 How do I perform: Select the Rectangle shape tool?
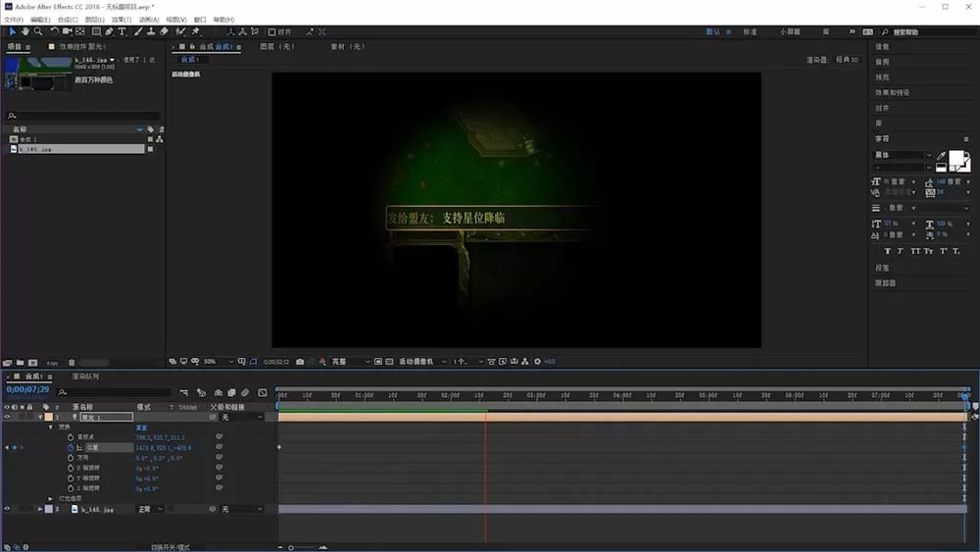[96, 31]
